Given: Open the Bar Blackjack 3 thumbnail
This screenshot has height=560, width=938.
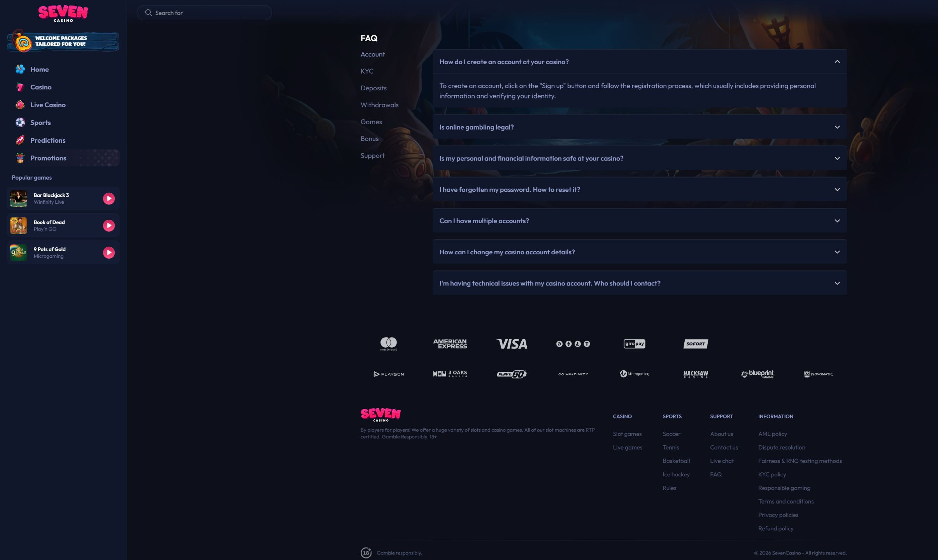Looking at the screenshot, I should click(x=19, y=199).
